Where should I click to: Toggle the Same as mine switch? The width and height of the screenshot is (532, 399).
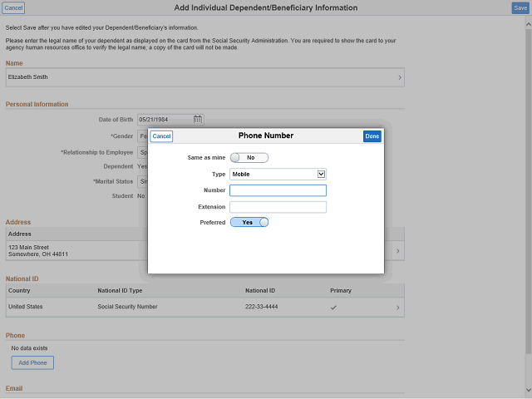[x=249, y=157]
